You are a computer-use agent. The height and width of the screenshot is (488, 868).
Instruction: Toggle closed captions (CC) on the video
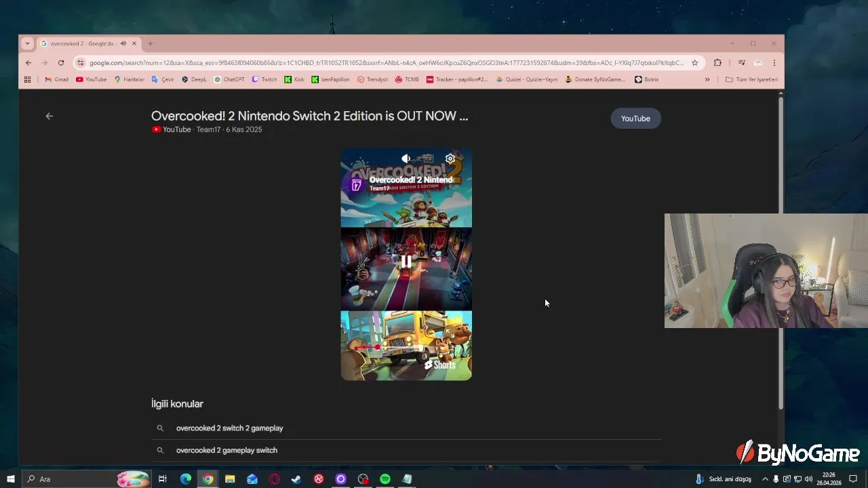point(428,159)
